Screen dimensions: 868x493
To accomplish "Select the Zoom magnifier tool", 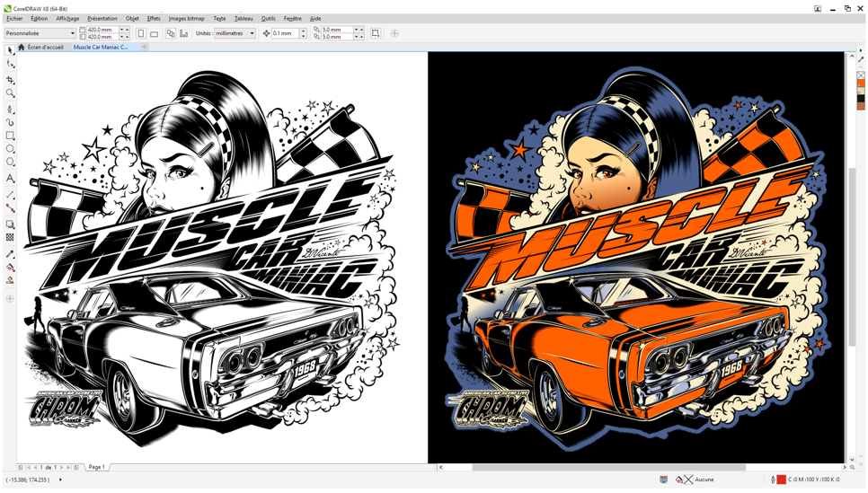I will [10, 93].
